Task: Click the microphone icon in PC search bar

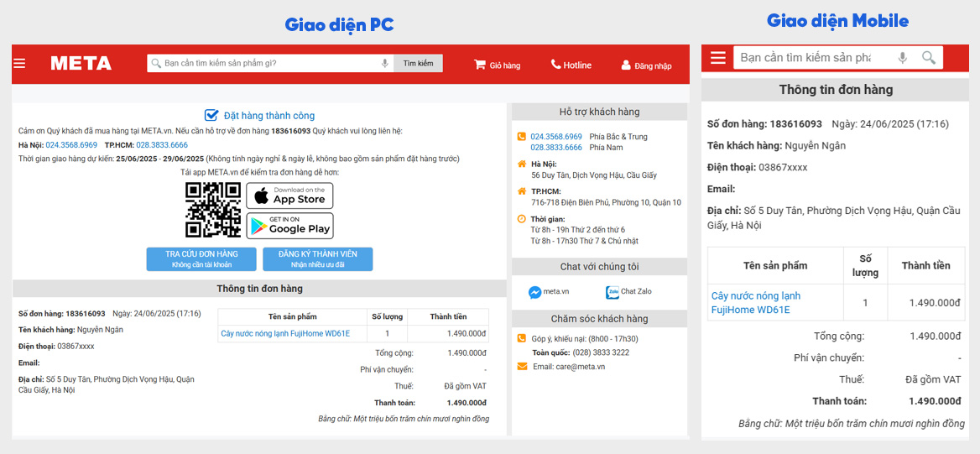Action: [x=385, y=63]
